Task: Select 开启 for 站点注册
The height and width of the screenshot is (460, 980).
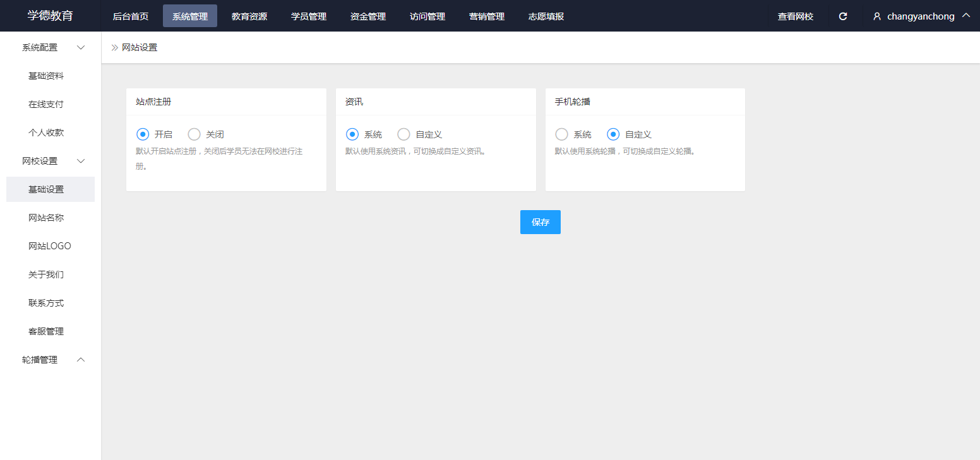Action: click(x=143, y=134)
